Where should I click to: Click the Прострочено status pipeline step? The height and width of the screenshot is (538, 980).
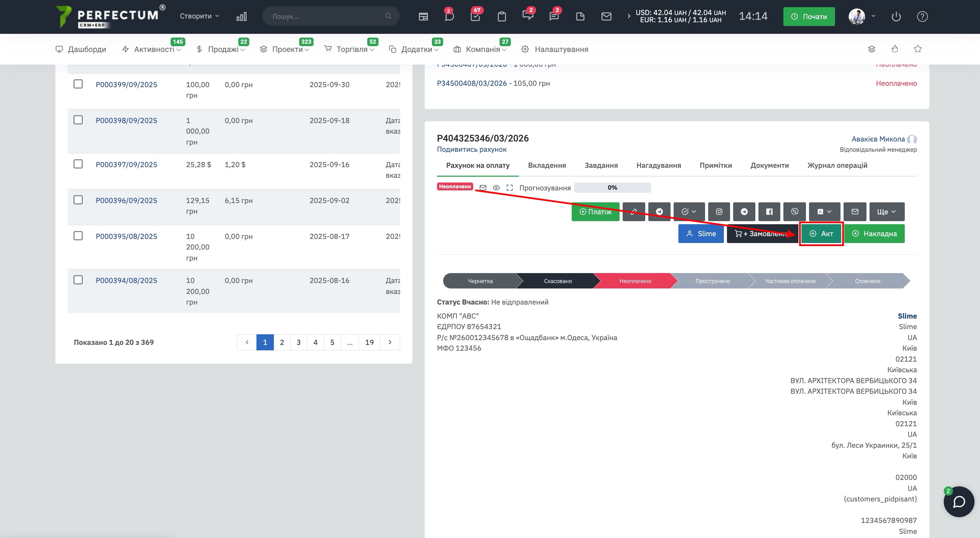click(712, 281)
